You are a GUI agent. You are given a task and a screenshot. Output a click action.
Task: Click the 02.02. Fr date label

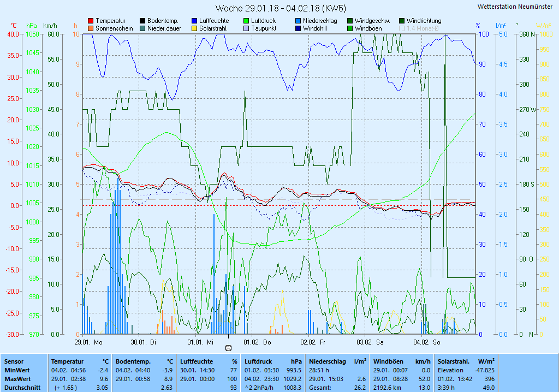click(x=313, y=342)
